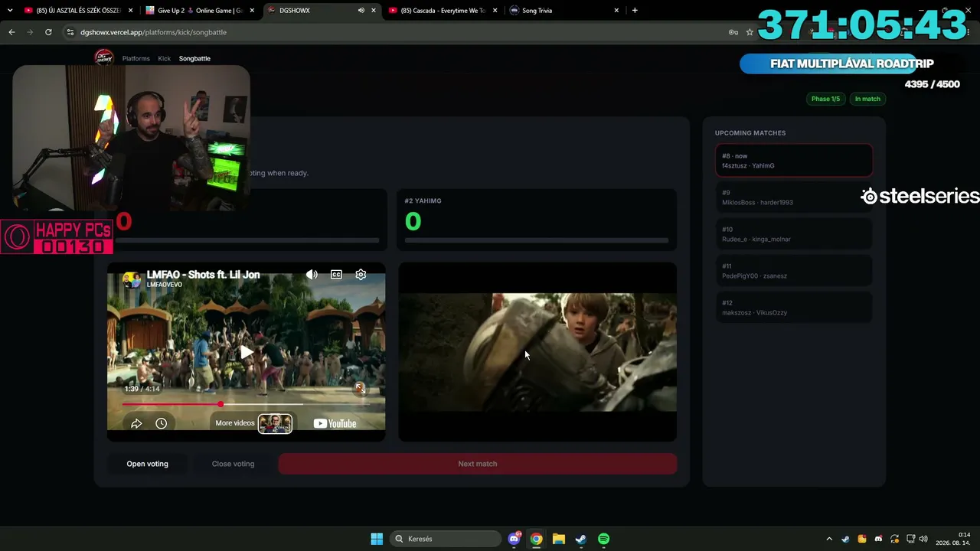Click the right song video player
The image size is (980, 551).
(537, 352)
